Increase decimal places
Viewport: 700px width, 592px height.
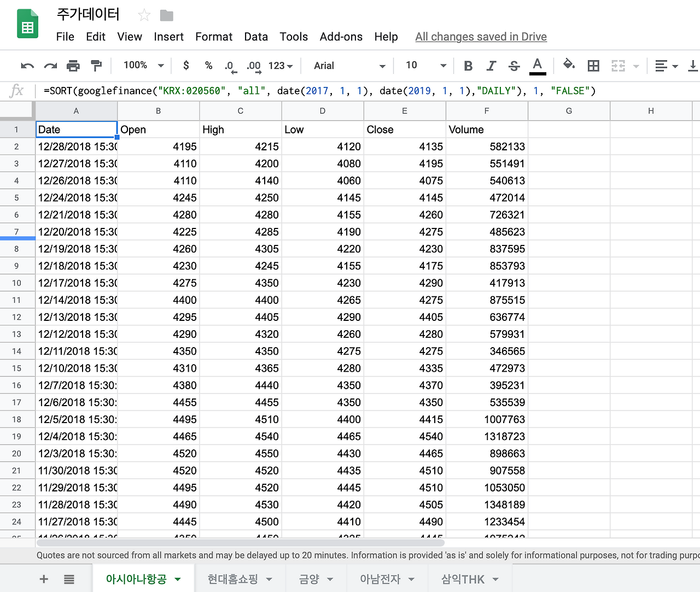click(x=253, y=67)
